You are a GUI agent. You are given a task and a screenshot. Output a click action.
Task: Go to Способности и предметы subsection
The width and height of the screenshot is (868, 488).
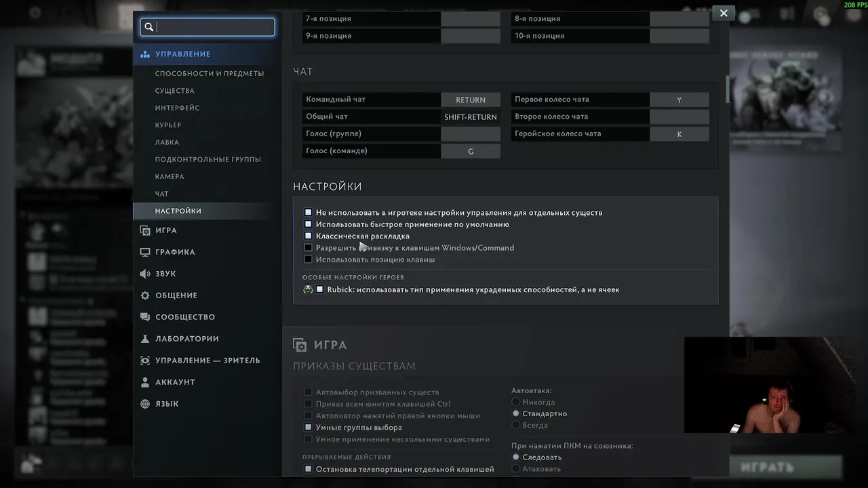[x=210, y=73]
